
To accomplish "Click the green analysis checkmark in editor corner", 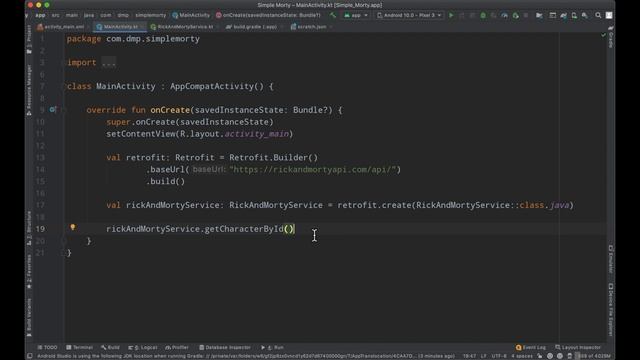I will pos(603,36).
